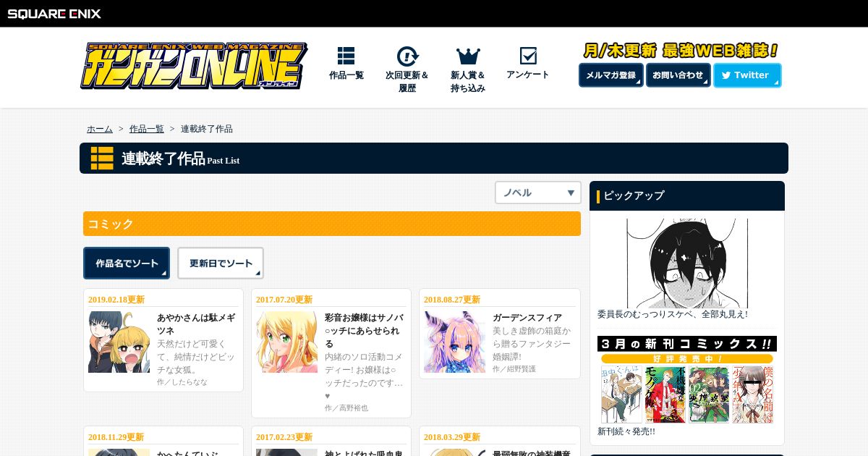This screenshot has height=456, width=868.
Task: Open the 作品一覧 grid icon
Action: [346, 56]
